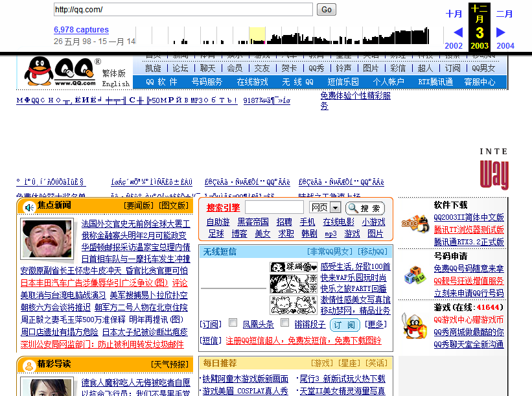Screen dimensions: 532x396
Task: Open 短信乐园 in blue menu bar
Action: pos(343,82)
